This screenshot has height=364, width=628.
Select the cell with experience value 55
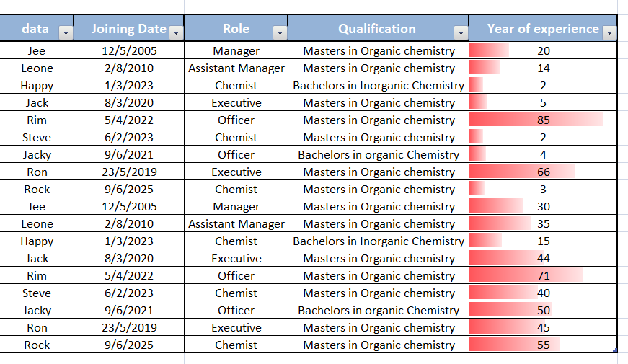[x=543, y=345]
